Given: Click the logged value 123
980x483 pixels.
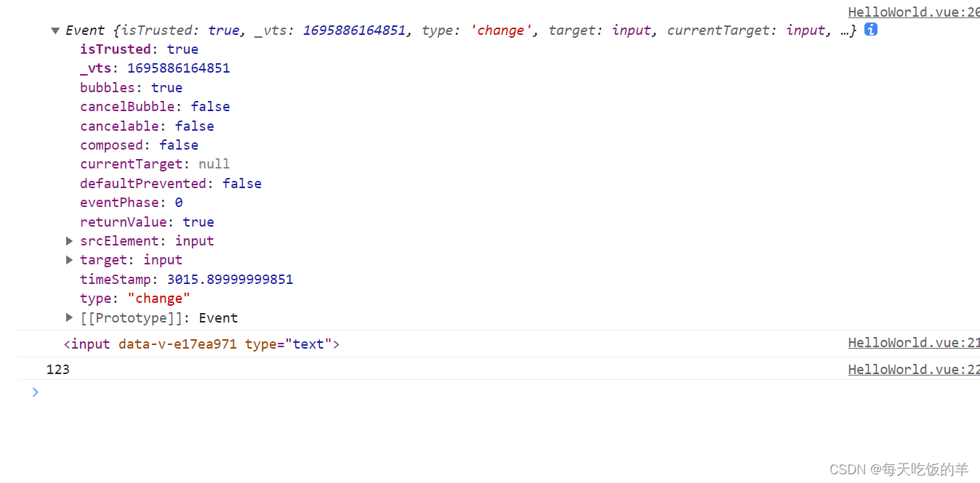Looking at the screenshot, I should coord(58,369).
